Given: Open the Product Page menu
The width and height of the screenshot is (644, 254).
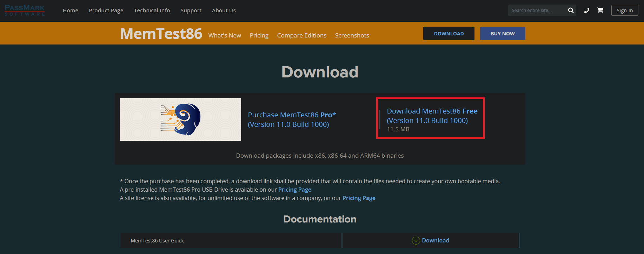Looking at the screenshot, I should coord(106,11).
